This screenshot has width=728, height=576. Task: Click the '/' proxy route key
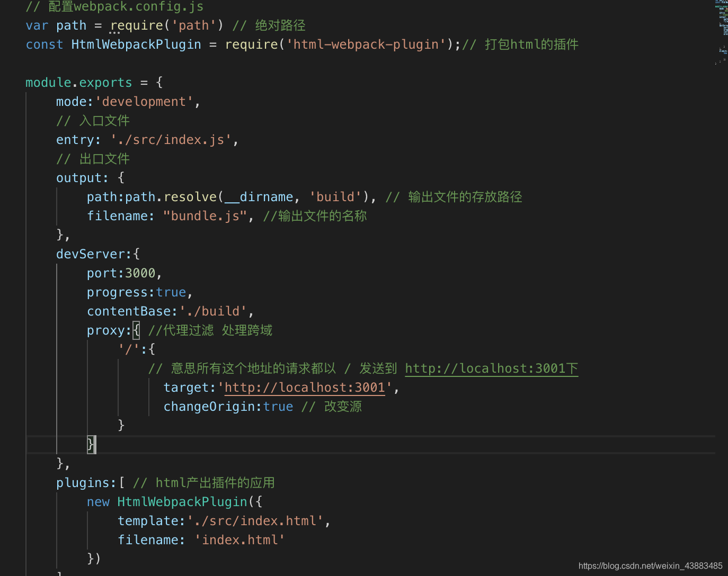[129, 349]
